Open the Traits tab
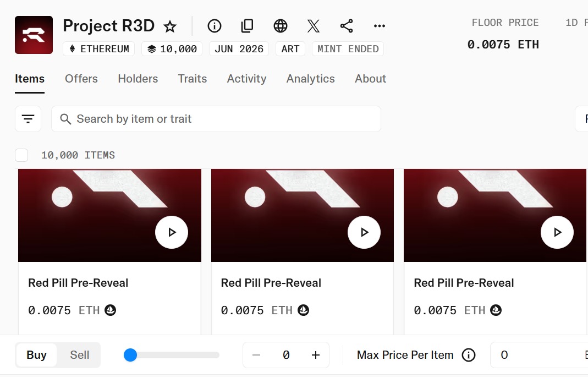The height and width of the screenshot is (377, 588). (193, 79)
